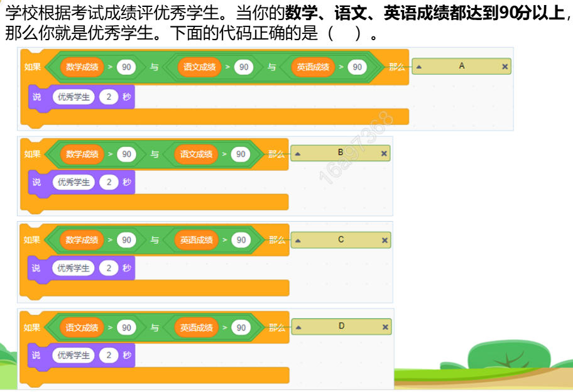Select the 语文成绩 variable in option A
The width and height of the screenshot is (573, 392).
coord(200,67)
